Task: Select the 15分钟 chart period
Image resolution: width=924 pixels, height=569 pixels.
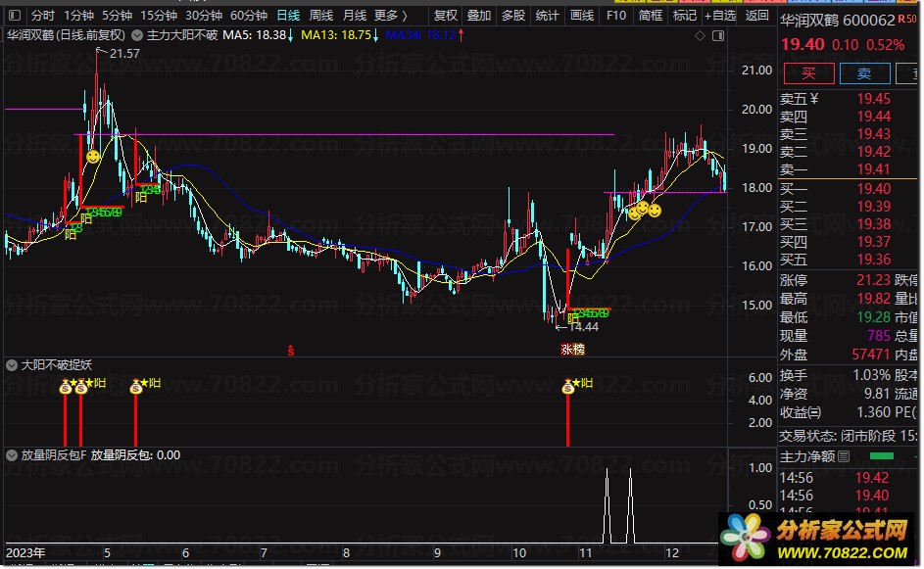Action: 159,16
